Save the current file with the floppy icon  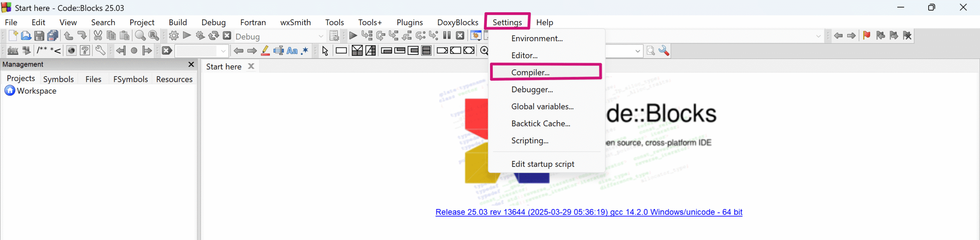pyautogui.click(x=39, y=36)
